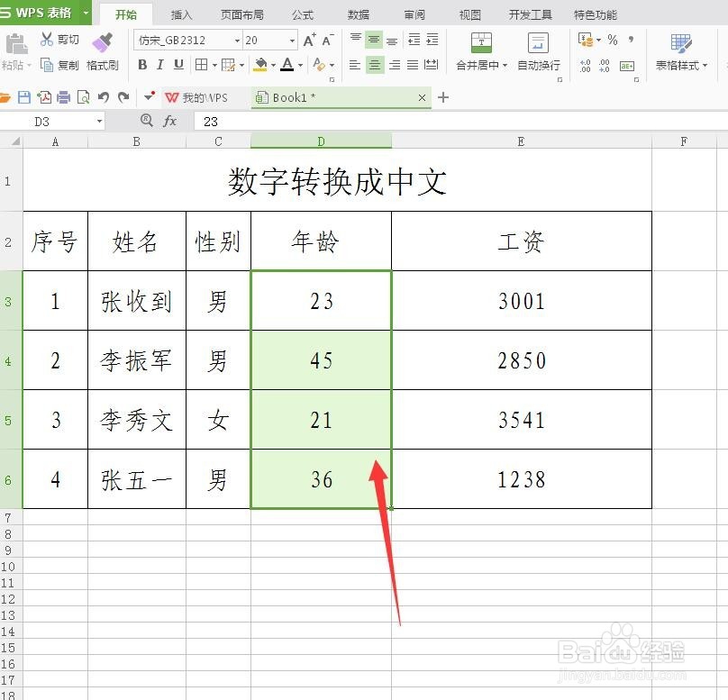Click the increase decimal places icon
728x700 pixels.
point(584,66)
